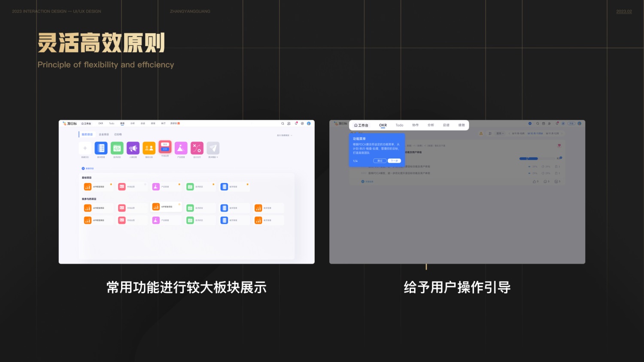644x362 pixels.
Task: Click the thumbs-up like icon below the OKR
Action: pos(535,182)
